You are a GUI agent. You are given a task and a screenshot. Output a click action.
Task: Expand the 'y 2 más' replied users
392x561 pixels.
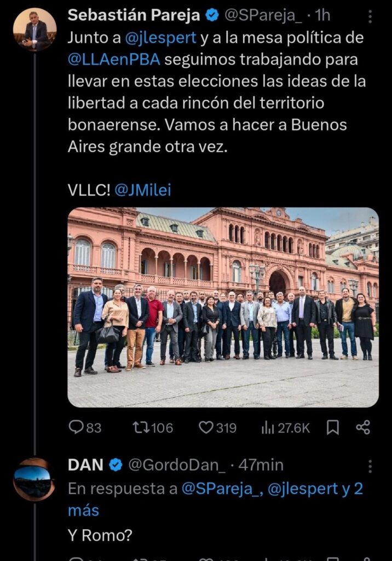pyautogui.click(x=216, y=500)
